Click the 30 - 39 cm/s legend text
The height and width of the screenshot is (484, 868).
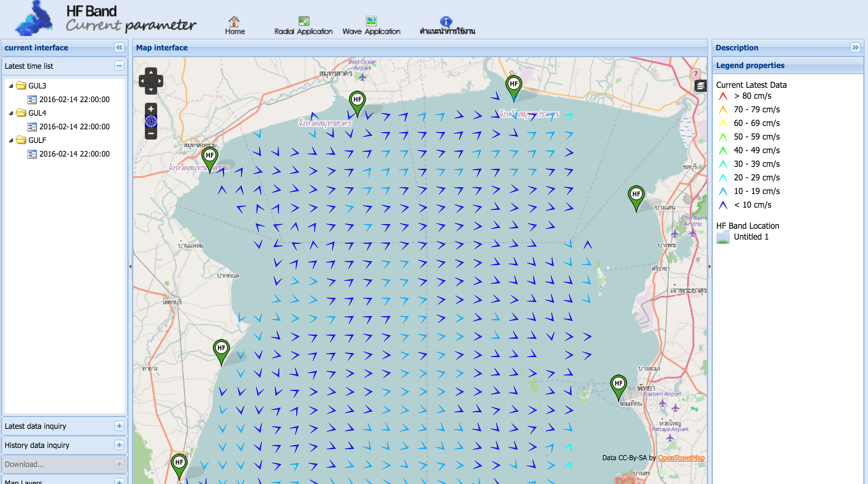pos(756,164)
